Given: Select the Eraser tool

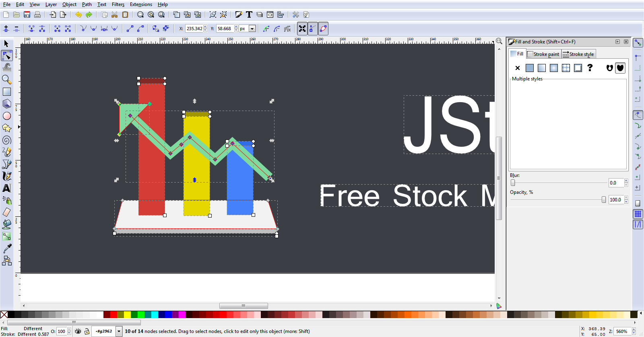Looking at the screenshot, I should tap(6, 212).
